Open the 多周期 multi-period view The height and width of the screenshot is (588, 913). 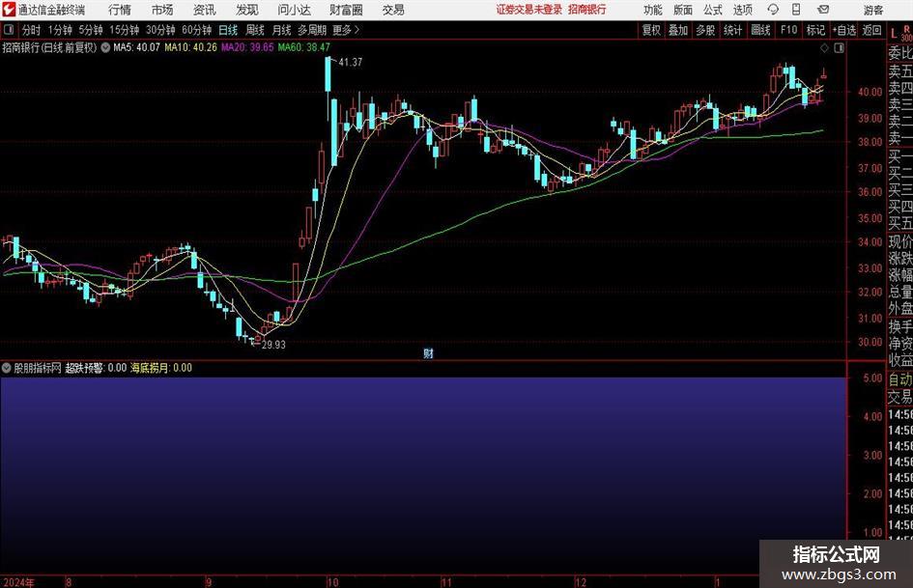point(312,30)
